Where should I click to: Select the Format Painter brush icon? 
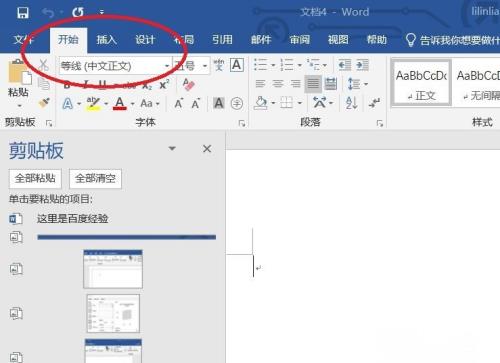(44, 103)
